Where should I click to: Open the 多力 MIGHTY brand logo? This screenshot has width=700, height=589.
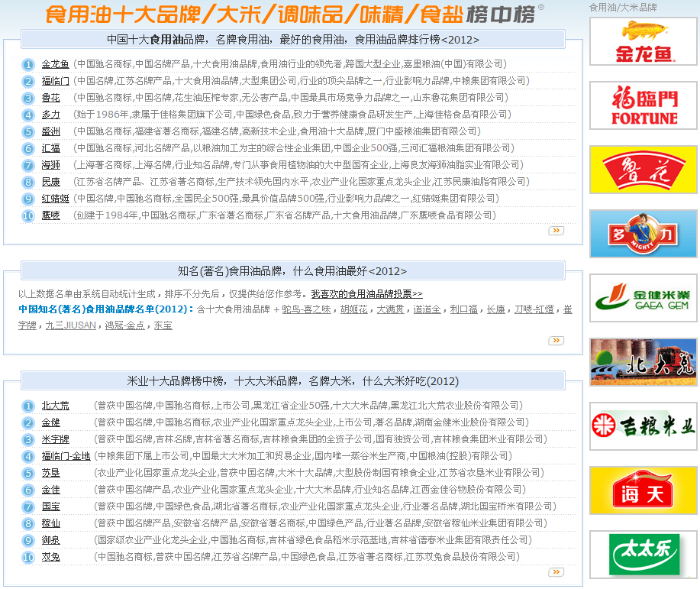point(644,234)
